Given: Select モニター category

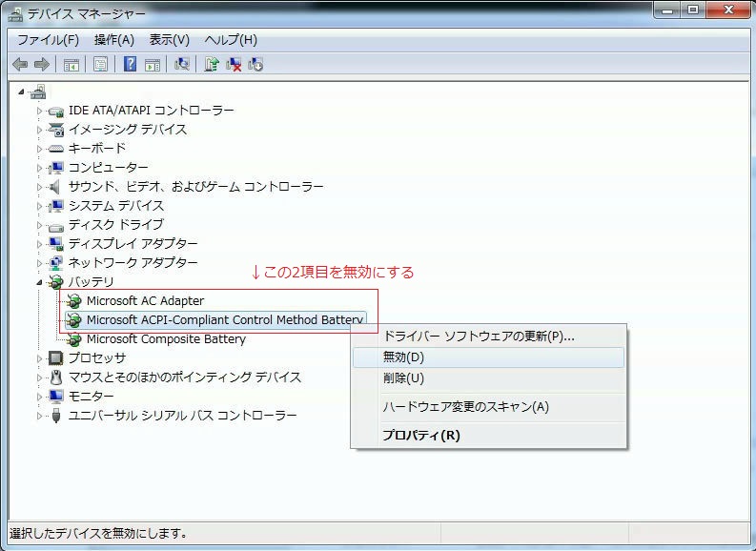Looking at the screenshot, I should click(92, 396).
